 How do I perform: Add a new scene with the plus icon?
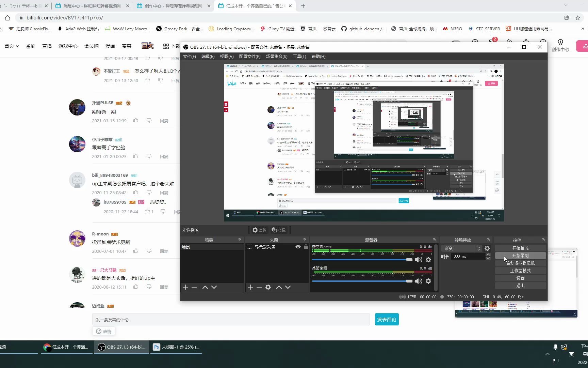(185, 287)
